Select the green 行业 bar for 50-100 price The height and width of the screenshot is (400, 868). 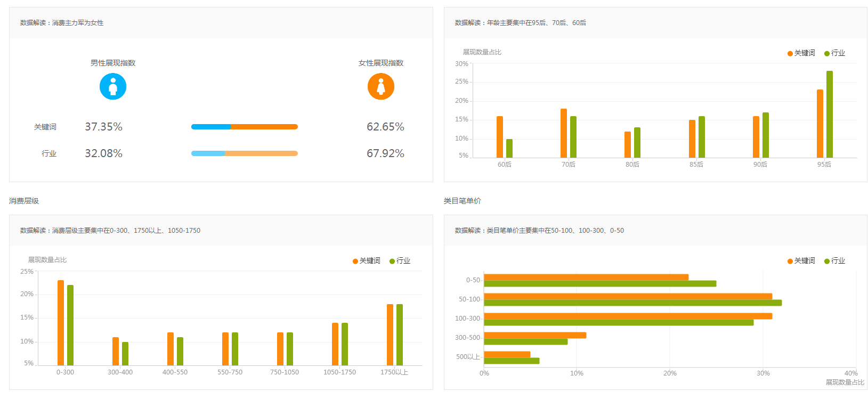coord(633,303)
